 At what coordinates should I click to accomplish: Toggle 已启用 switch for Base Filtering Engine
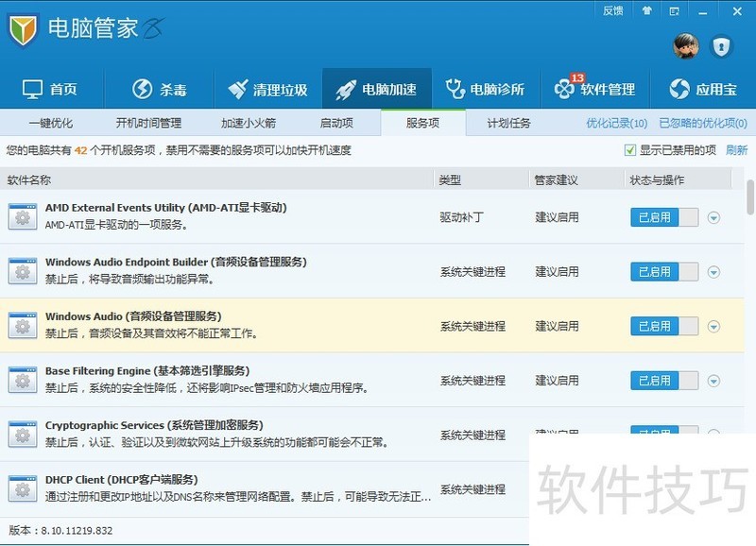(x=664, y=381)
